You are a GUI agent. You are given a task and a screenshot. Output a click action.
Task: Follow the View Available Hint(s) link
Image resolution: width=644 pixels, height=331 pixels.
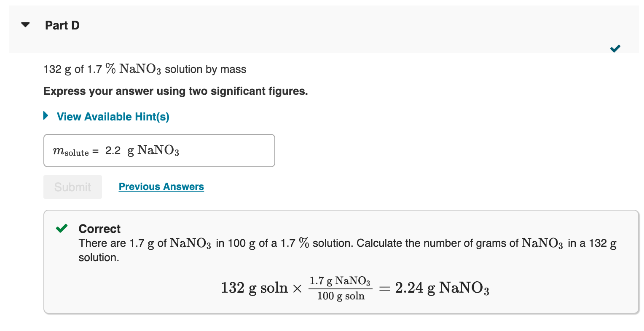pos(113,117)
